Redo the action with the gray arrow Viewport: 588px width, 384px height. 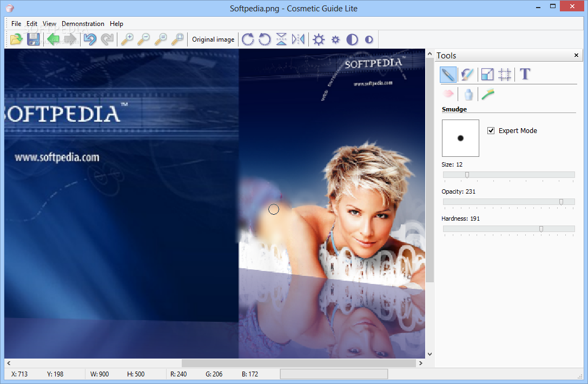(107, 39)
